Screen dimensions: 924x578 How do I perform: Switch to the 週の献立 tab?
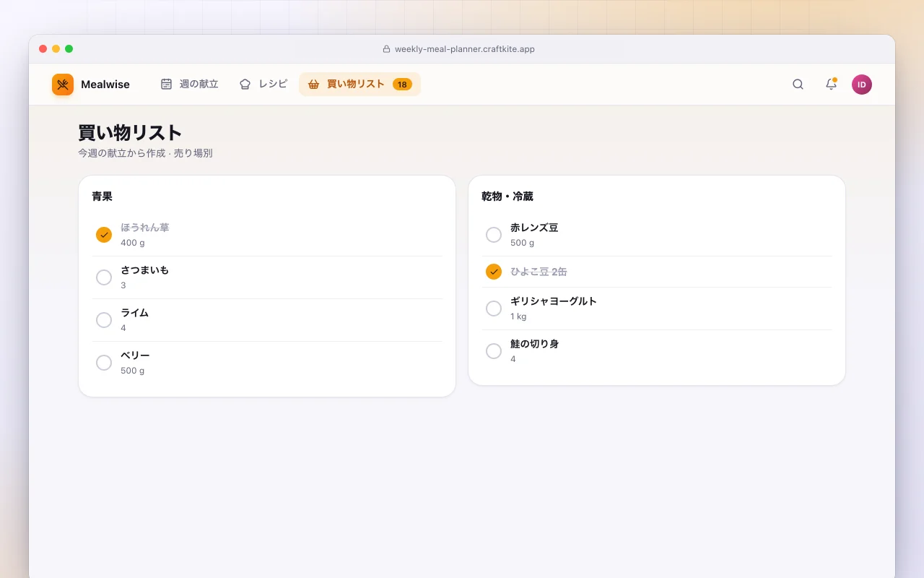[189, 84]
